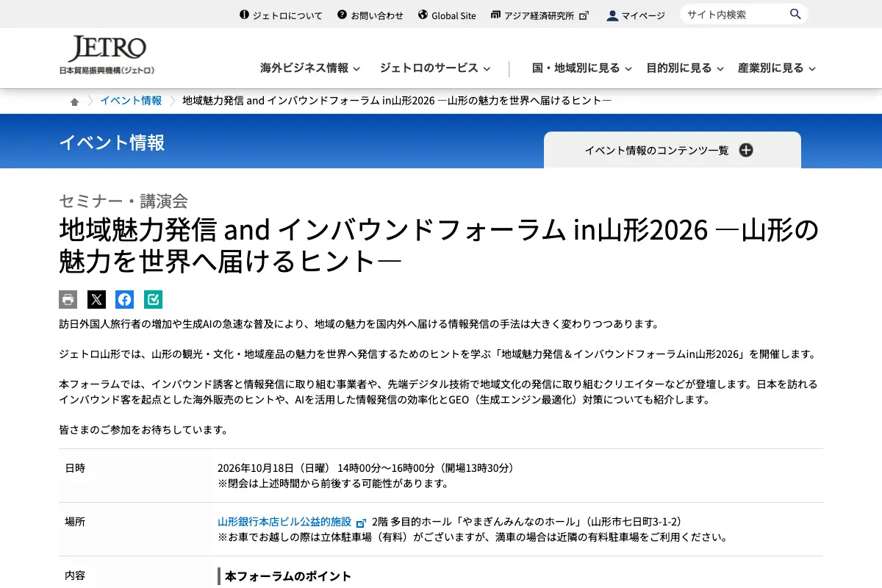Click the JETRO logo

click(107, 55)
